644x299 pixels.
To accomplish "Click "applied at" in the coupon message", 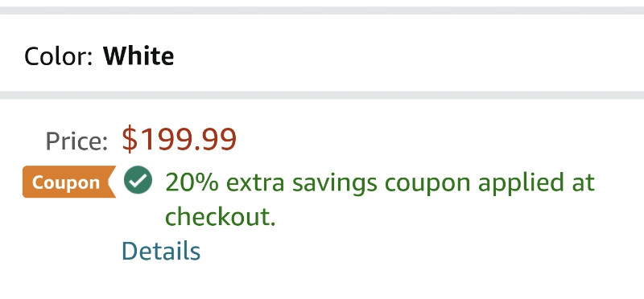I will pyautogui.click(x=536, y=184).
